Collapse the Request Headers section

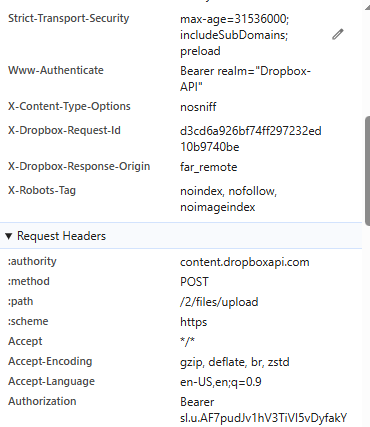point(9,236)
